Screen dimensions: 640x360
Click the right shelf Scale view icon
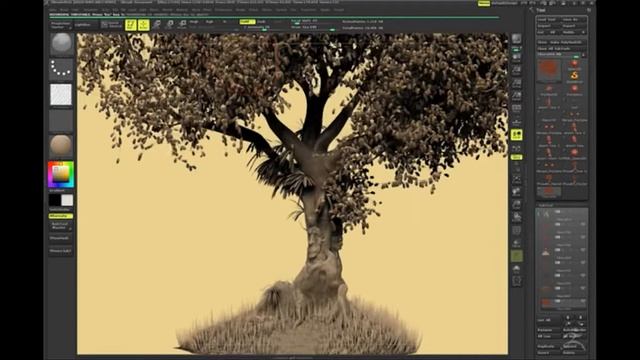coord(517,204)
